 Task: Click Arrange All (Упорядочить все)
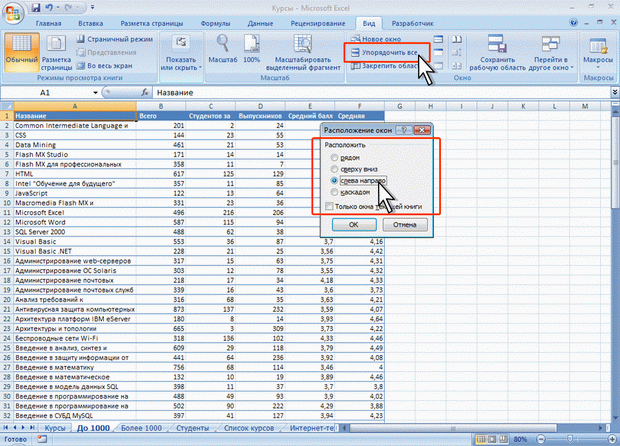coord(384,52)
